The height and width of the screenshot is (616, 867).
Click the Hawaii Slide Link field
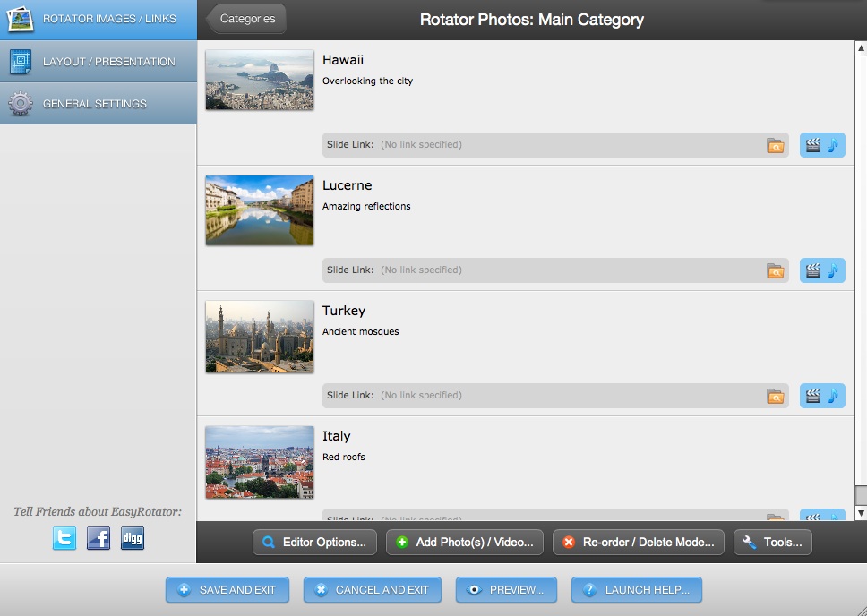pos(555,145)
